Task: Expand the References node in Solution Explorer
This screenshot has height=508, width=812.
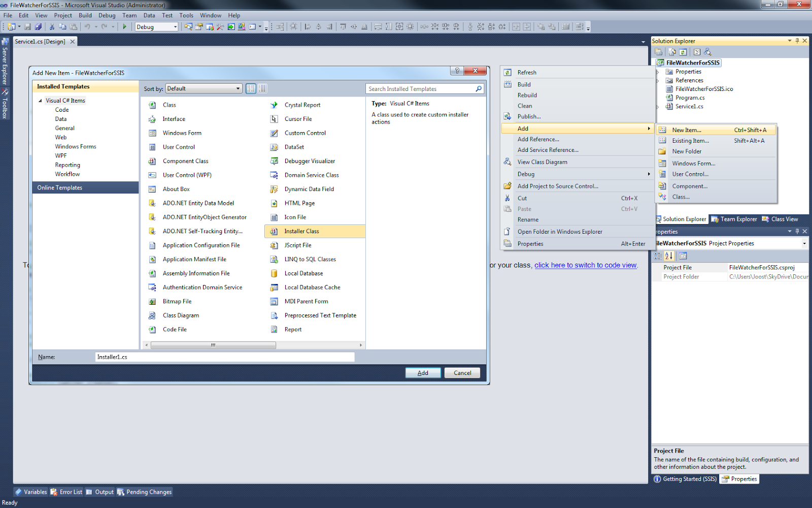Action: coord(658,81)
